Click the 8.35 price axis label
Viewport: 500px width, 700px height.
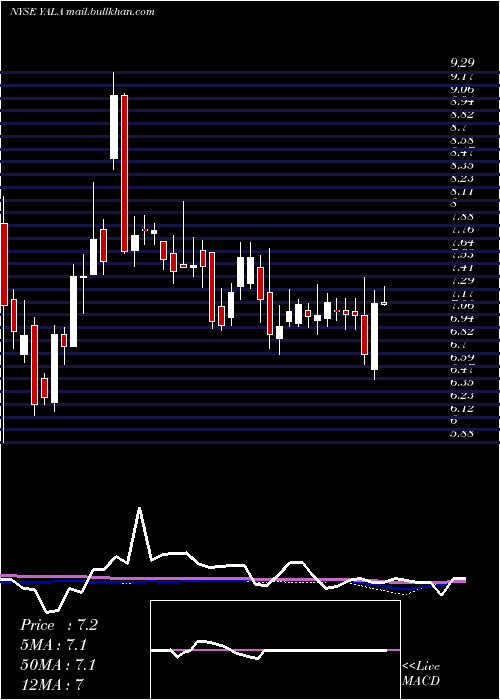[x=462, y=166]
